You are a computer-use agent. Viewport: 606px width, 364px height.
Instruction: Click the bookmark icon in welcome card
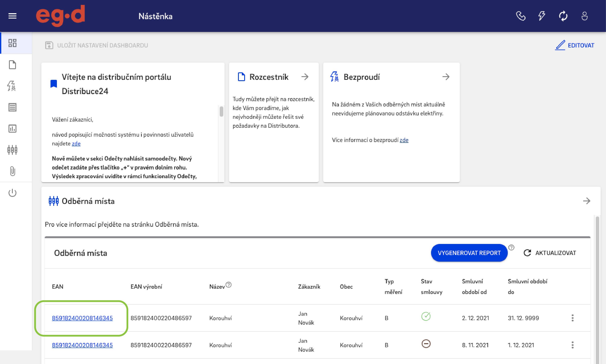pos(54,84)
